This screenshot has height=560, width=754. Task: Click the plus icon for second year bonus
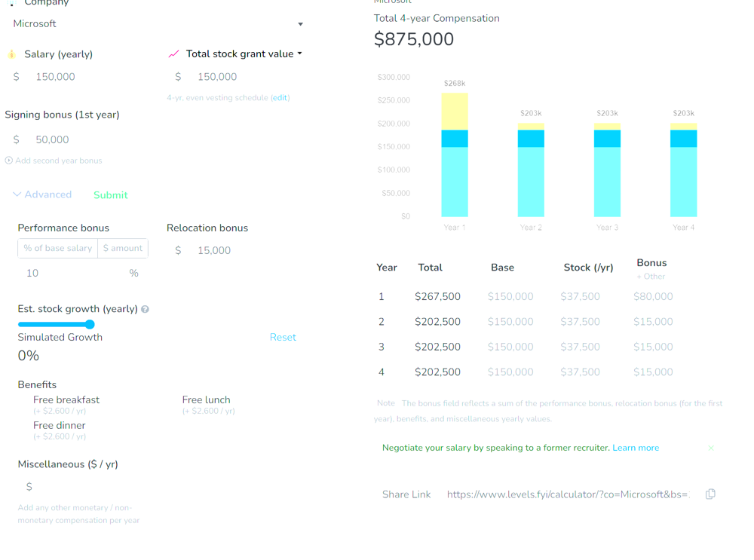pos(8,161)
